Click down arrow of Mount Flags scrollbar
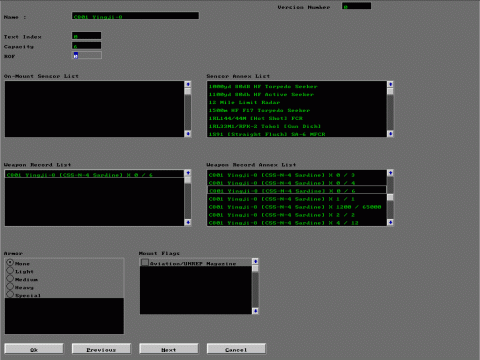The width and height of the screenshot is (480, 360). 255,311
